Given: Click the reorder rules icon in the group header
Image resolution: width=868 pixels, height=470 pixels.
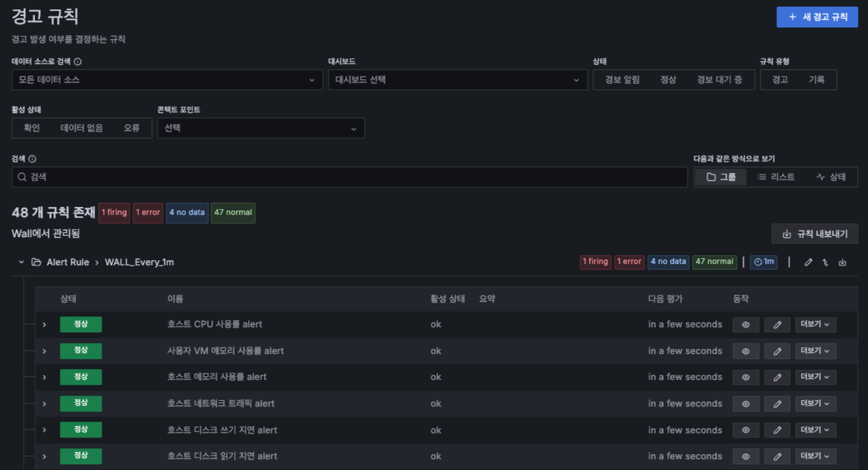Looking at the screenshot, I should pyautogui.click(x=825, y=262).
